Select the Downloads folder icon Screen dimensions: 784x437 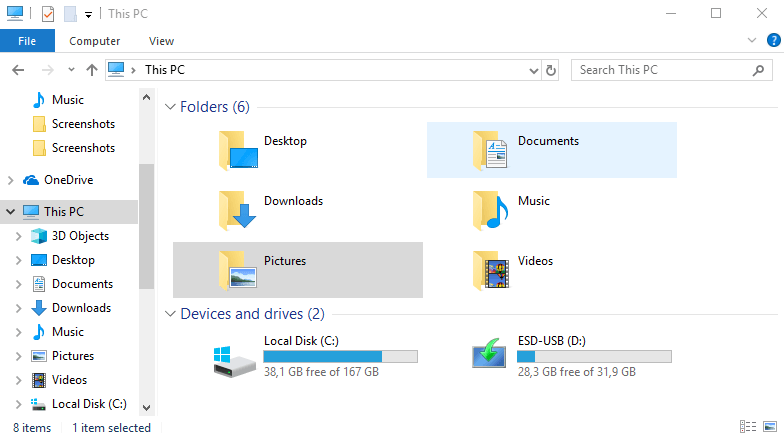click(238, 210)
